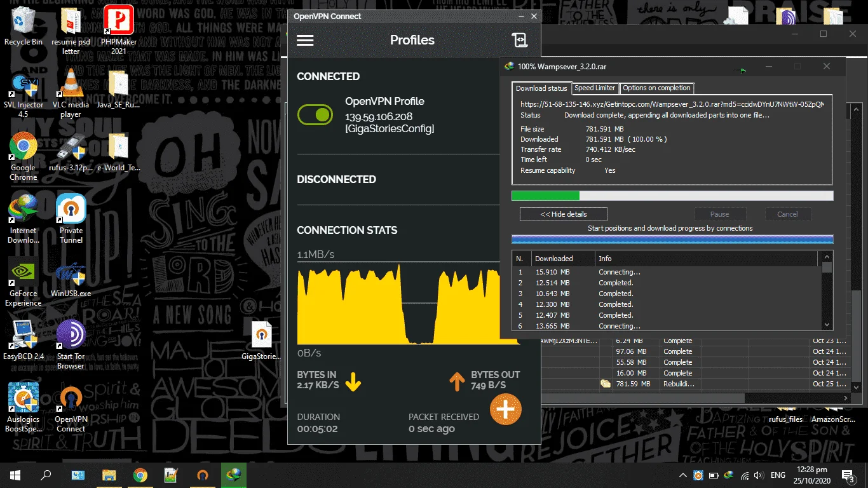Open Private Tunnel desktop shortcut
The width and height of the screenshot is (868, 488).
coord(71,220)
